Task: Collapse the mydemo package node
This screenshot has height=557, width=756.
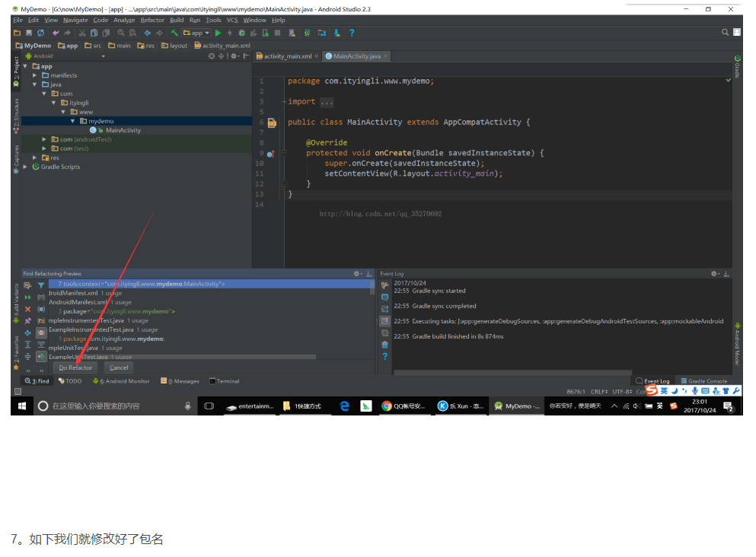Action: (x=73, y=121)
